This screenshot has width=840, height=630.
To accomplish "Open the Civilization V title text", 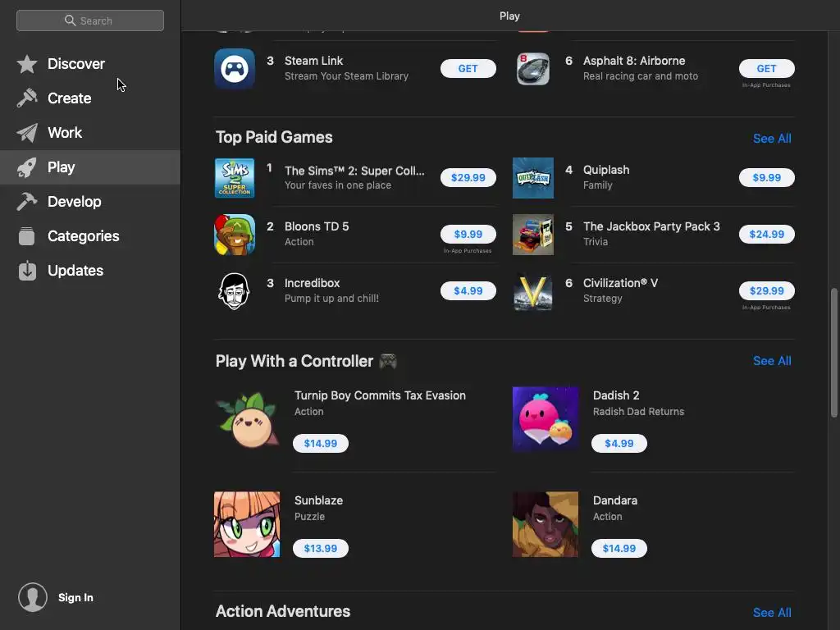I will pyautogui.click(x=620, y=283).
